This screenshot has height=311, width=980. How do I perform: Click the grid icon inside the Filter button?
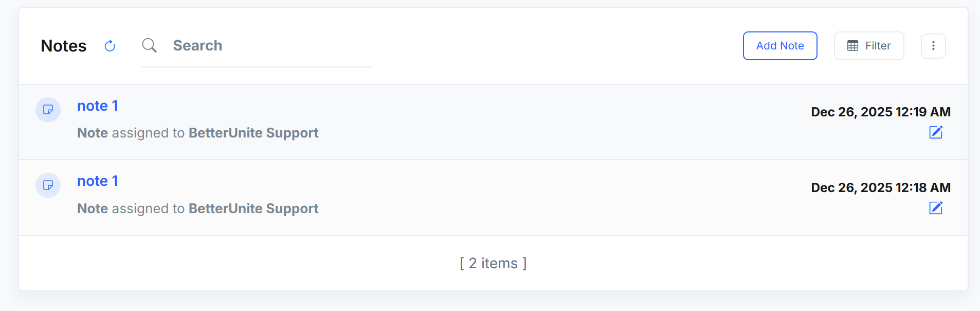pyautogui.click(x=852, y=46)
